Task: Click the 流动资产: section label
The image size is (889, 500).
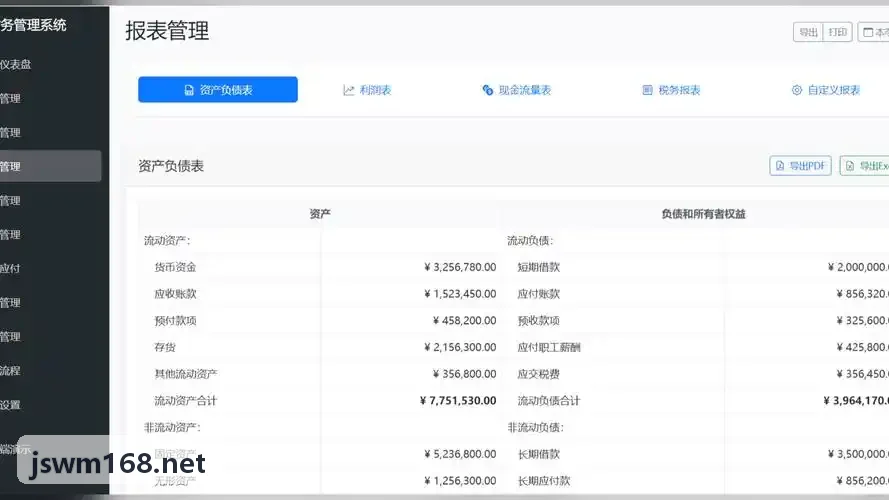Action: click(x=167, y=240)
